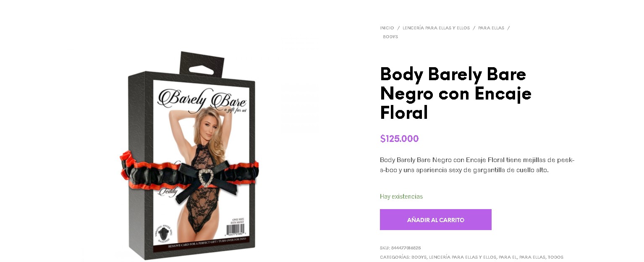
Task: Click the Hay existencias stock label
Action: pyautogui.click(x=401, y=196)
